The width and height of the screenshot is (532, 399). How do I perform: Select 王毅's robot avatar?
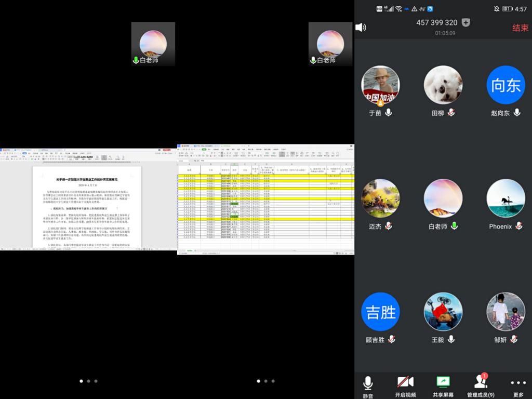[443, 312]
